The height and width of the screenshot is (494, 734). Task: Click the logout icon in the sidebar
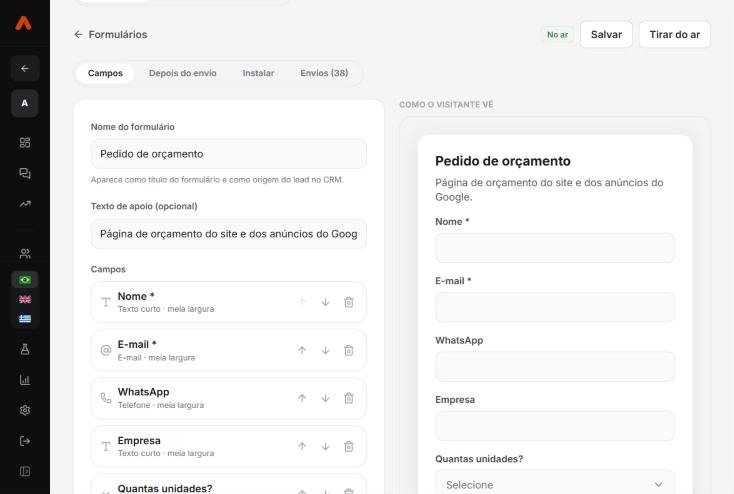[x=25, y=441]
